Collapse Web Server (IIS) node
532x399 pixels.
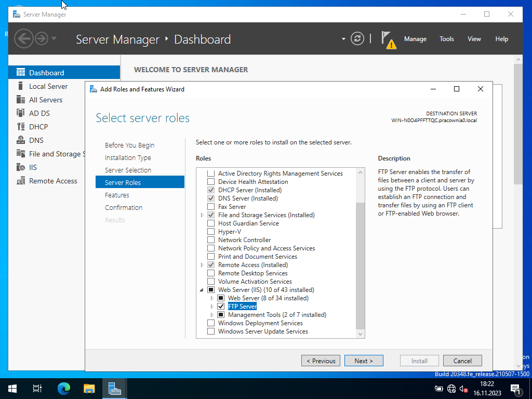202,290
